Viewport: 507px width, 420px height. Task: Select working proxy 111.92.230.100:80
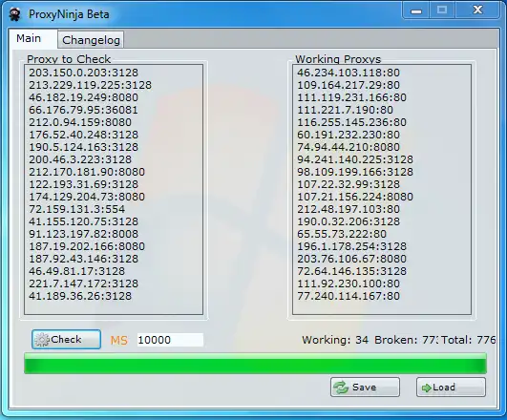349,283
